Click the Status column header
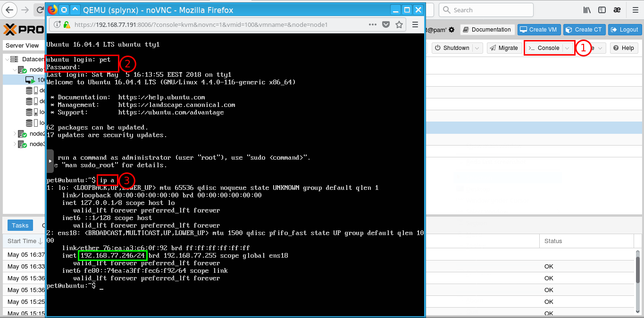The image size is (644, 318). coord(586,241)
